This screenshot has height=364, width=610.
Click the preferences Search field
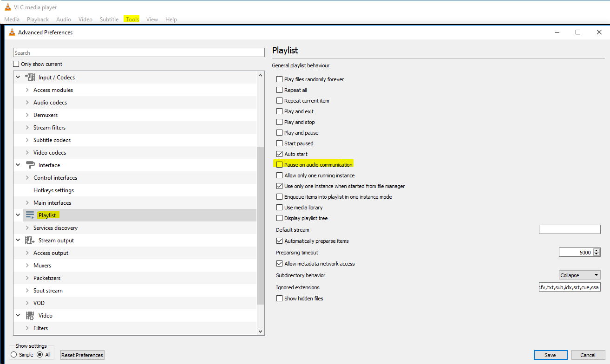pos(138,53)
